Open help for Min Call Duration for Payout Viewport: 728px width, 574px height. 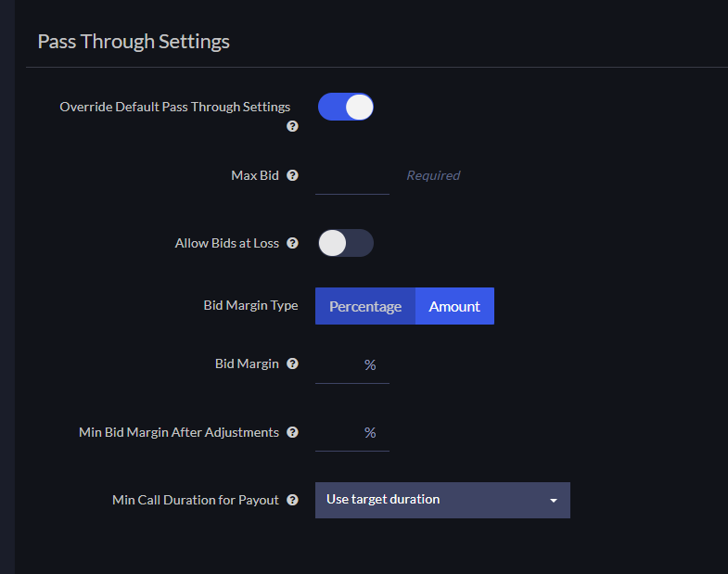pyautogui.click(x=292, y=500)
